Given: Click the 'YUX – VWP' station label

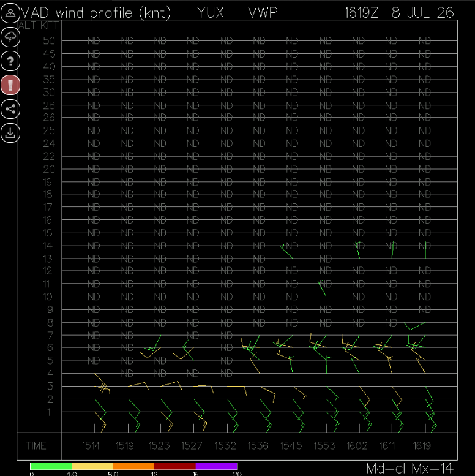Looking at the screenshot, I should coord(238,13).
